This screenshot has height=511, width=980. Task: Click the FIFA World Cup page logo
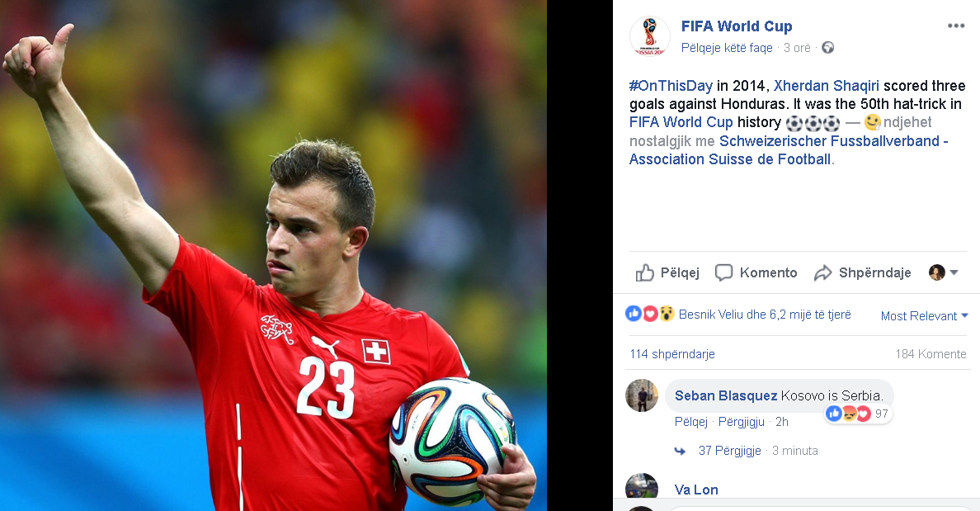click(649, 36)
